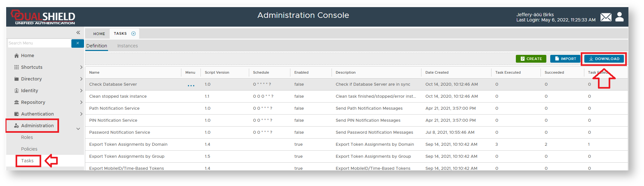Expand the Identity menu section

30,91
